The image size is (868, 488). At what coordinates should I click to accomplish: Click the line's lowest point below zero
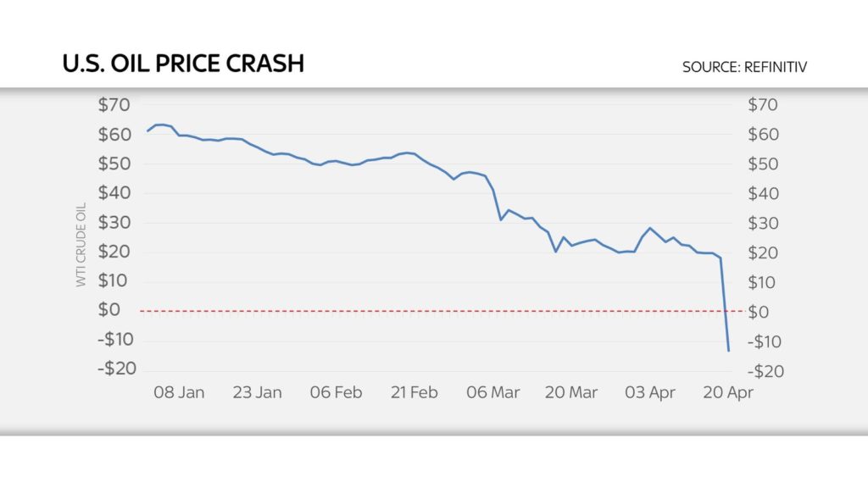[728, 350]
